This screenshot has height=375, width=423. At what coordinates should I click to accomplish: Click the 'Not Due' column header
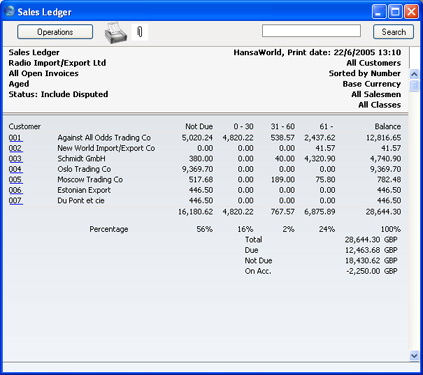(x=199, y=127)
